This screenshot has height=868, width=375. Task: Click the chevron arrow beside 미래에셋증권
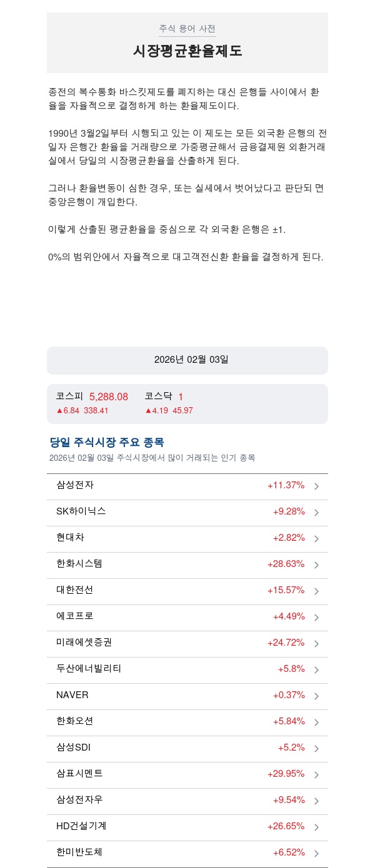316,644
